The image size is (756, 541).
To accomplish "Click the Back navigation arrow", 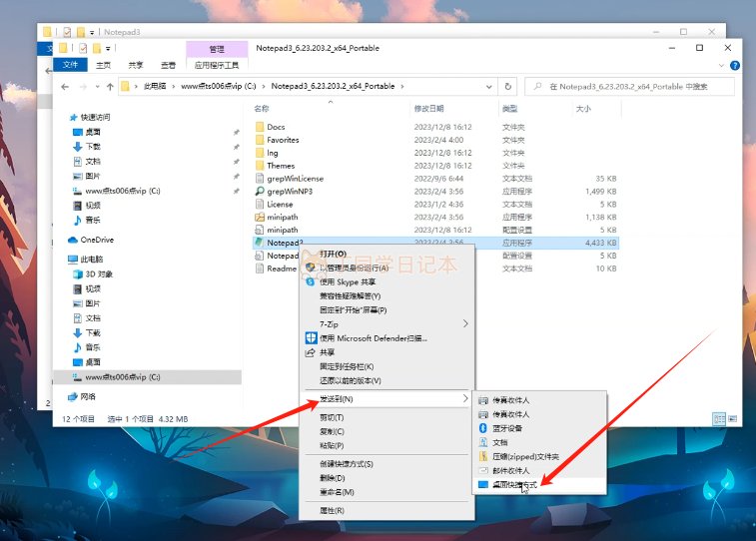I will 65,87.
